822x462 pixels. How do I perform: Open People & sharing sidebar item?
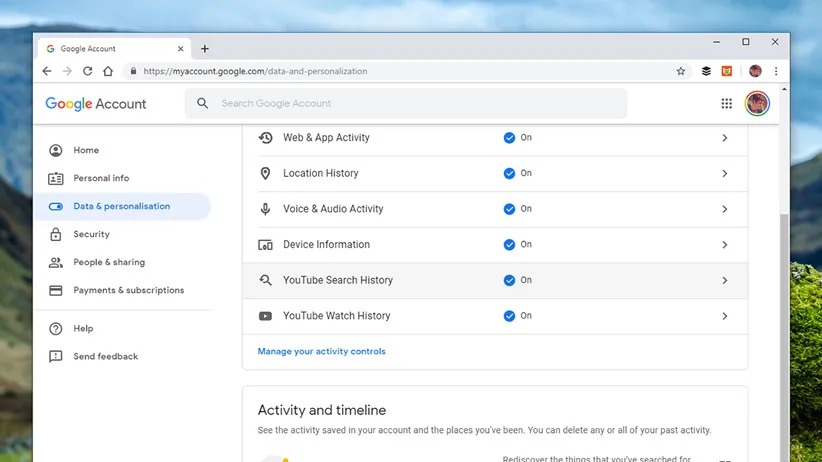click(x=108, y=262)
